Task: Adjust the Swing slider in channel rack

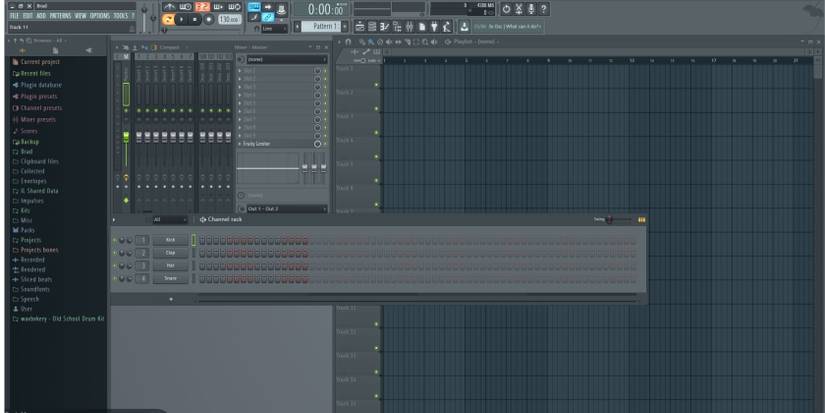Action: (x=619, y=219)
